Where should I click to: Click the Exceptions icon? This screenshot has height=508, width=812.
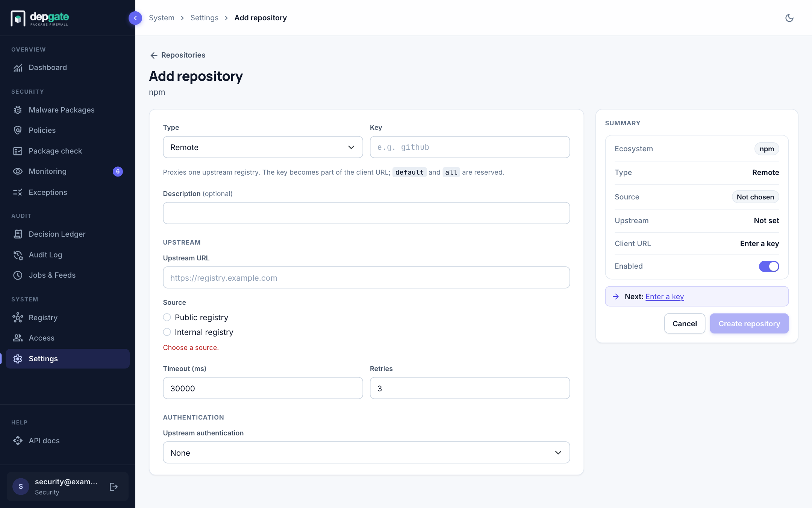coord(18,192)
